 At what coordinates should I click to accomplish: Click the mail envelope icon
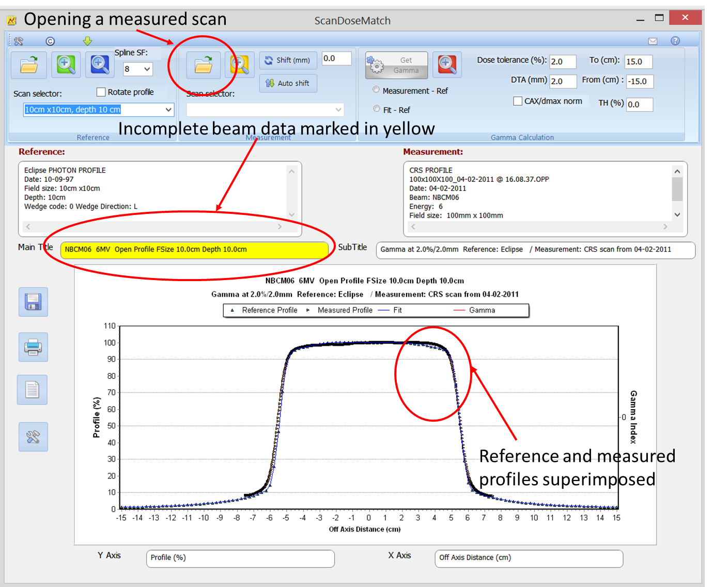[x=653, y=41]
